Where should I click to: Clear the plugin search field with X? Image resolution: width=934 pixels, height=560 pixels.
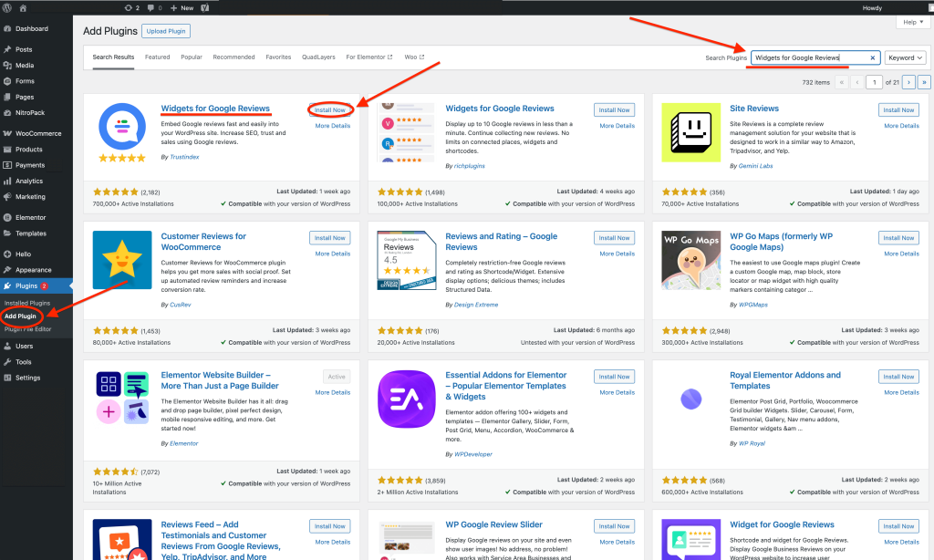tap(872, 57)
